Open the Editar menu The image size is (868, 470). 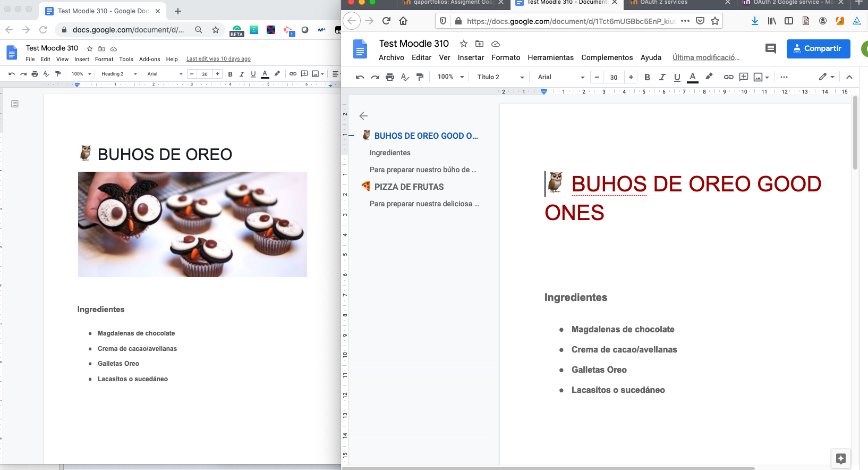pos(421,57)
